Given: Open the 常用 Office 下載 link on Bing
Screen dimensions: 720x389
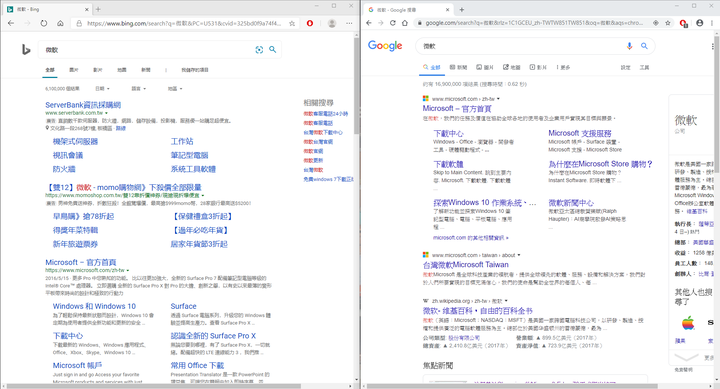Looking at the screenshot, I should coord(197,366).
